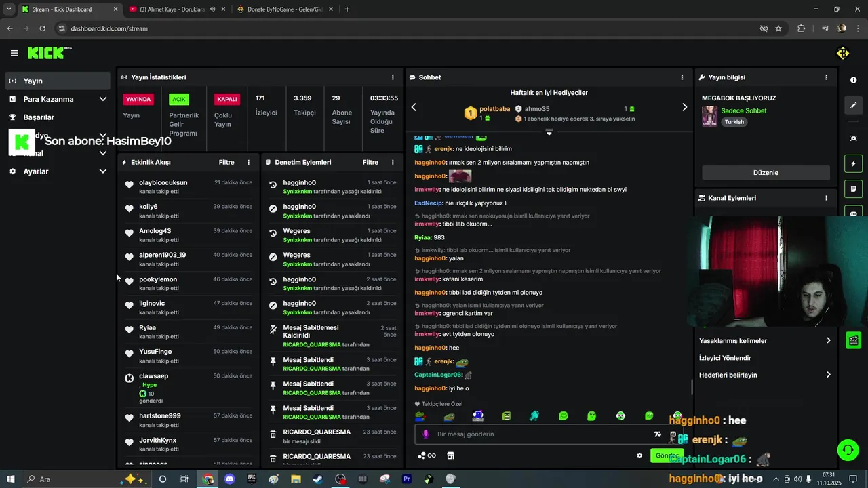Open a new Chrome tab

pyautogui.click(x=347, y=9)
